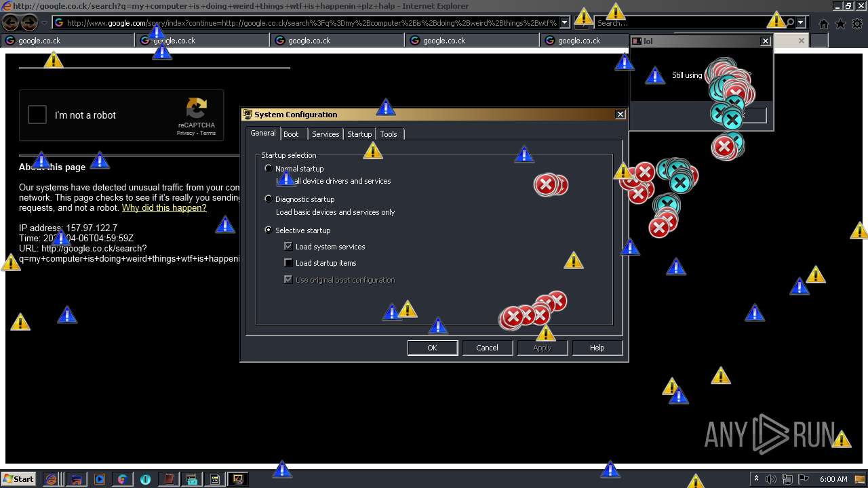Switch to Services tab
The height and width of the screenshot is (488, 868).
coord(325,134)
